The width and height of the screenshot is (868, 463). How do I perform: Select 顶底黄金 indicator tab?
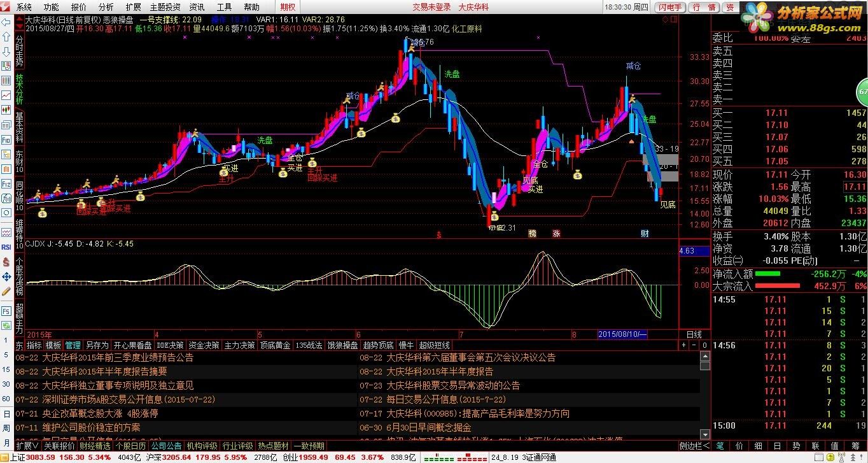click(275, 345)
